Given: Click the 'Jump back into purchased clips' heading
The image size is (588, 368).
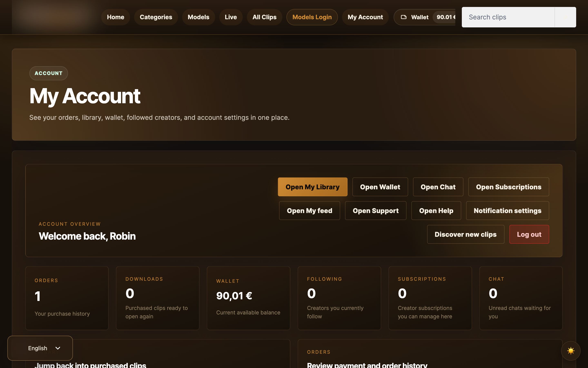Looking at the screenshot, I should [90, 365].
